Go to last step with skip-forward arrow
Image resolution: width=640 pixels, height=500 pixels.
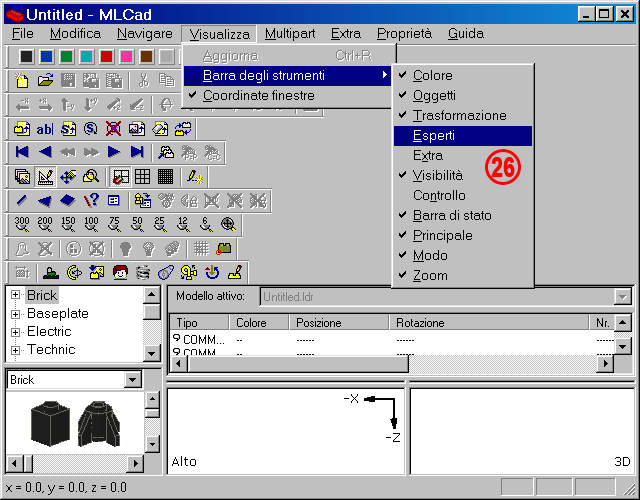(137, 152)
